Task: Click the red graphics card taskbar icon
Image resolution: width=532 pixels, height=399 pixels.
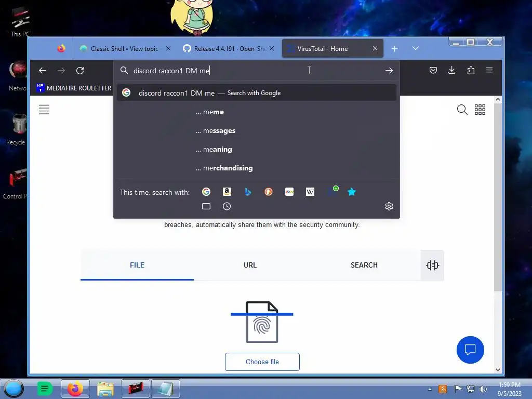Action: (x=136, y=389)
